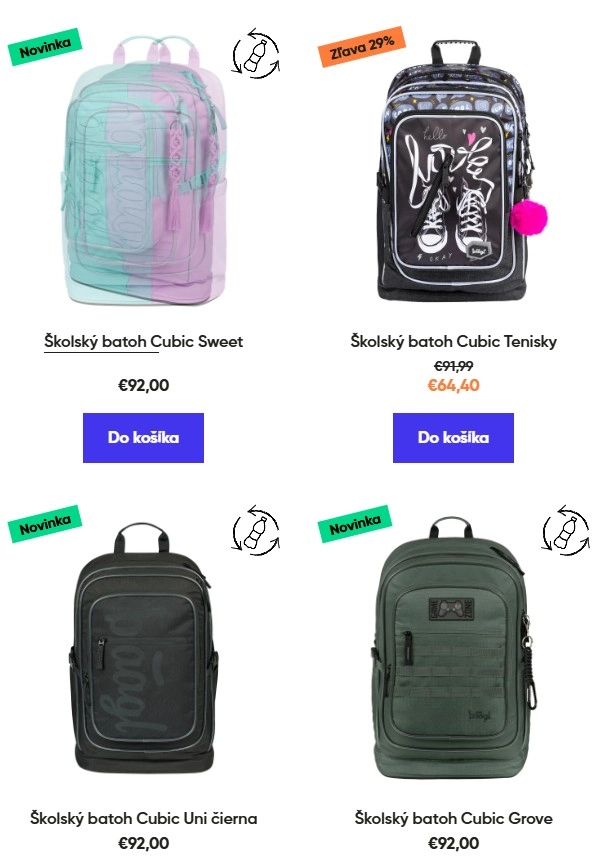Open Školský batoh Cubic Grove product link
This screenshot has height=861, width=604.
454,818
